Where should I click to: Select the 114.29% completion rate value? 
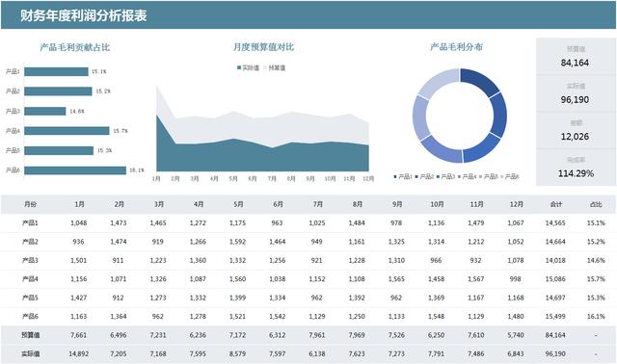click(x=576, y=173)
